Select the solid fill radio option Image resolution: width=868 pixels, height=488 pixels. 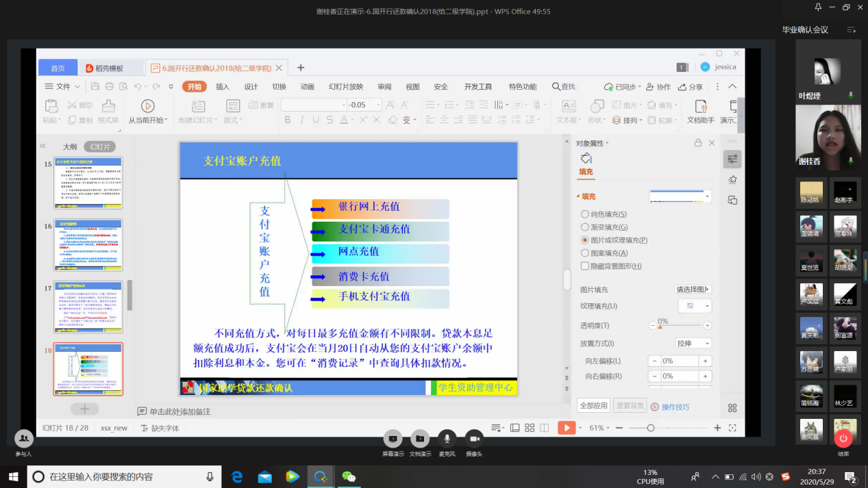tap(585, 214)
